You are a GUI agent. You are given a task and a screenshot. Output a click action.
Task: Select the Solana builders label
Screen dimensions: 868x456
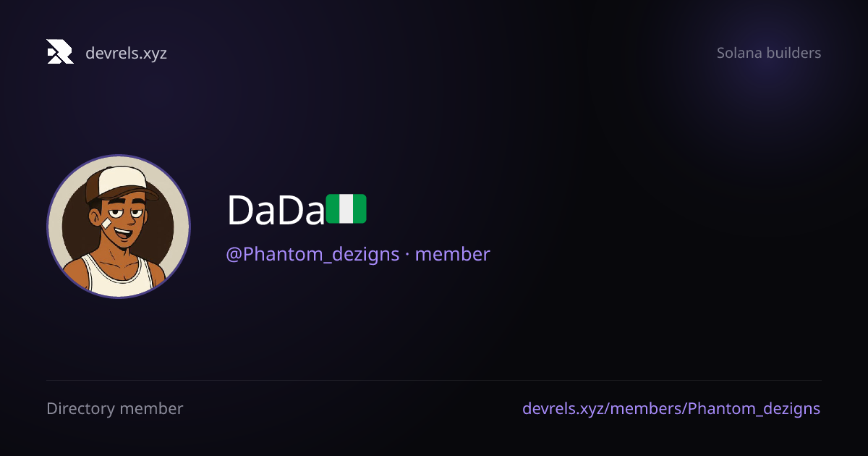(x=769, y=53)
